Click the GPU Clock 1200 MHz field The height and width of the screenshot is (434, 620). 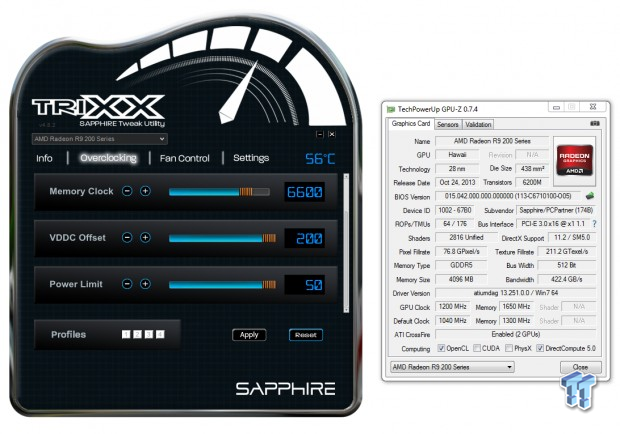click(453, 307)
